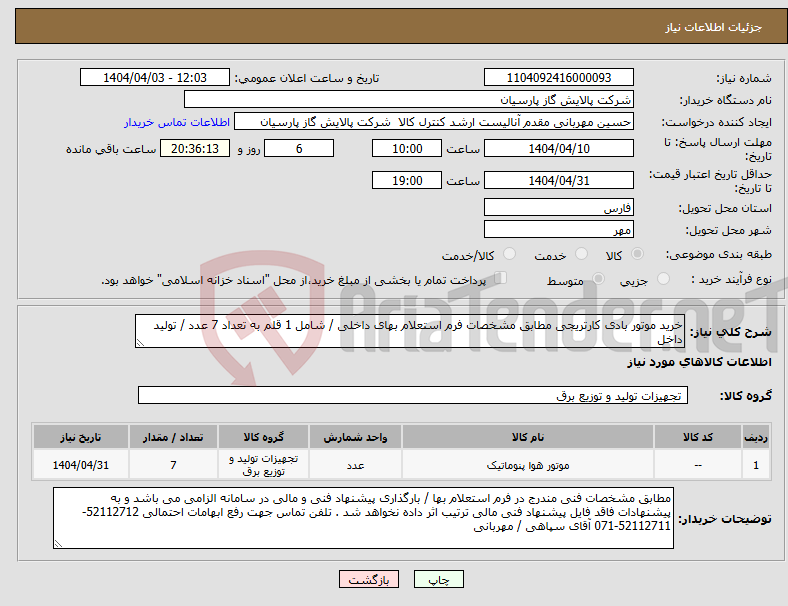Click the واحد شمارش column header
The height and width of the screenshot is (606, 788).
click(x=355, y=437)
